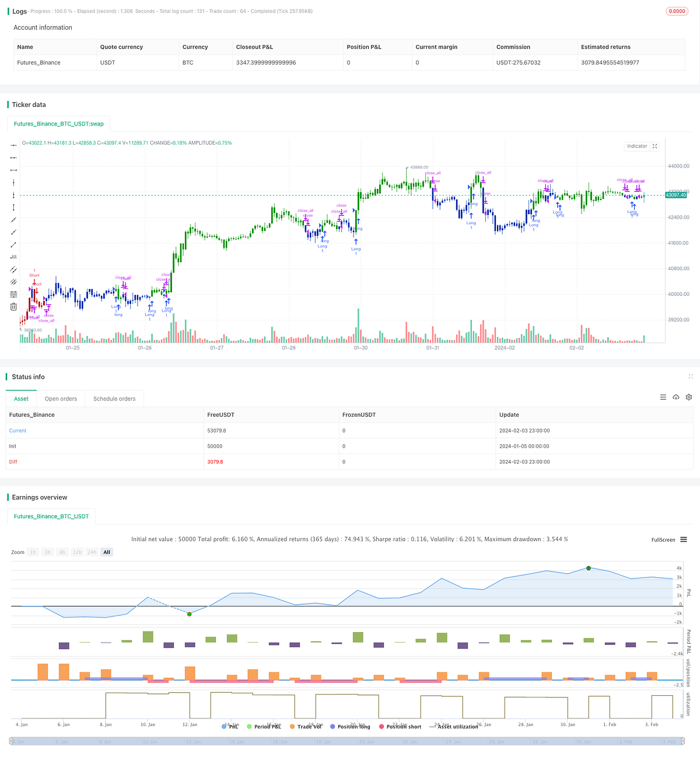Select the Futures_Binance_BTC_USDT:swap tab
Viewport: 700px width, 757px height.
[x=58, y=123]
